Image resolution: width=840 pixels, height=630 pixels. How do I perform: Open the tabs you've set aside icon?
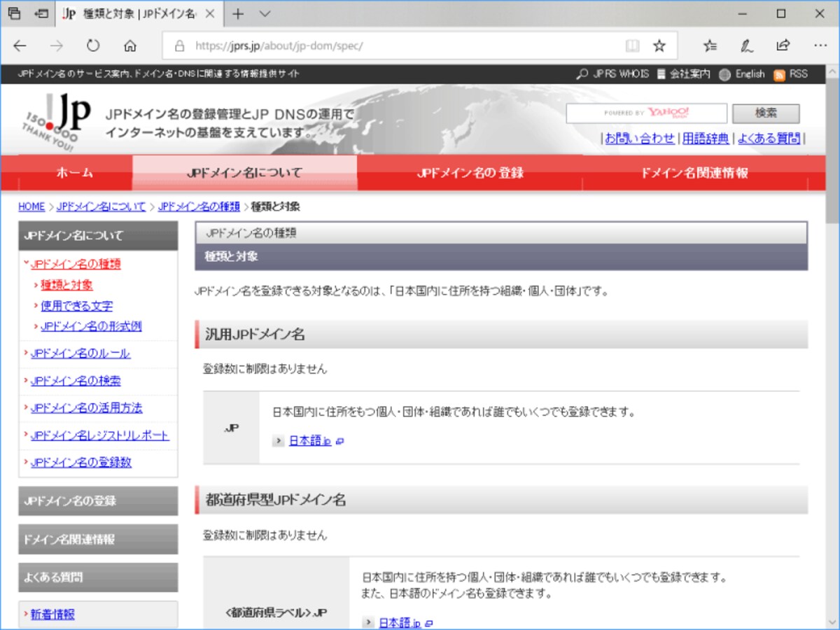(14, 13)
